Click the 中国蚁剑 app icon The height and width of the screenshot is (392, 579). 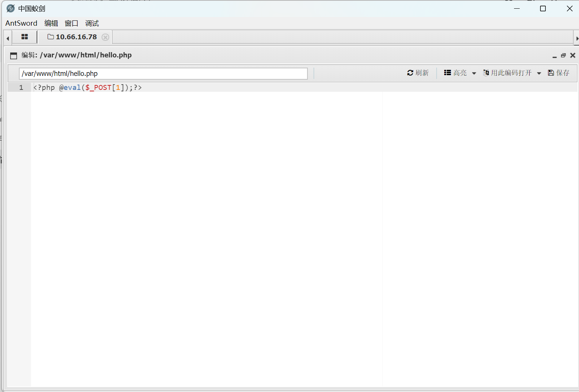tap(11, 8)
